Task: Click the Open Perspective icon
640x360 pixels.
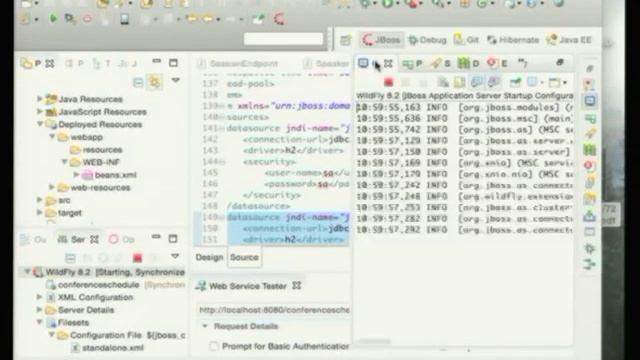Action: [346, 40]
